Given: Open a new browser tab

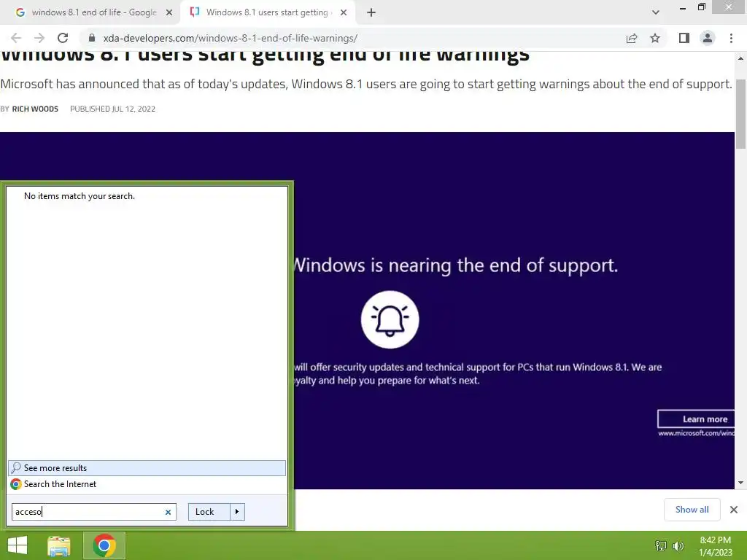Looking at the screenshot, I should coord(371,12).
